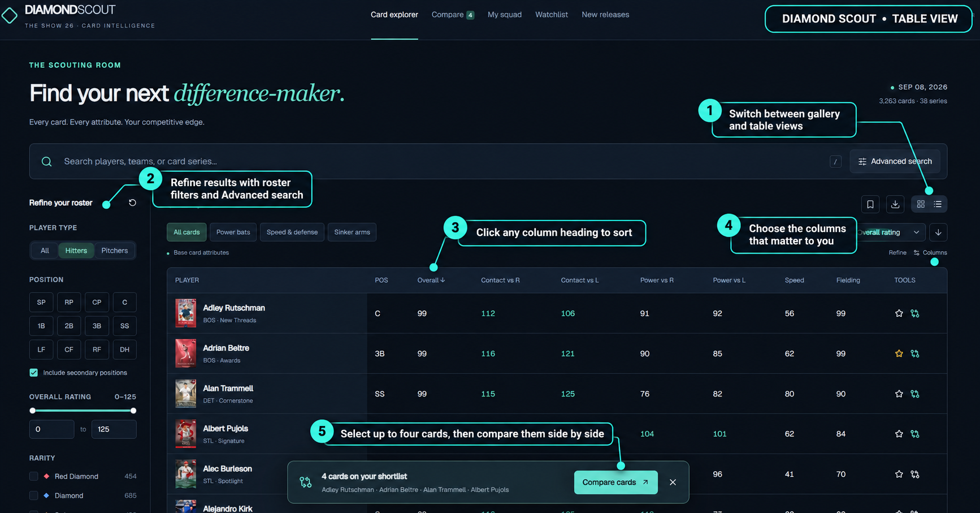Screen dimensions: 980x513
Task: Open the Overall rating sort dropdown
Action: pos(891,232)
